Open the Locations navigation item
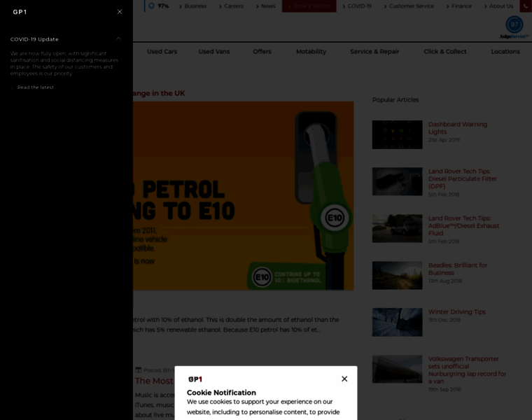This screenshot has width=532, height=420. click(505, 52)
